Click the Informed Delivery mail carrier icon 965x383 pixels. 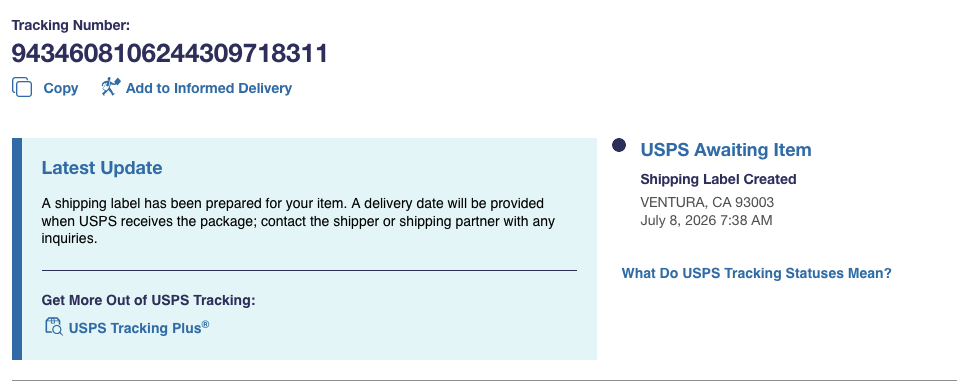[x=111, y=87]
